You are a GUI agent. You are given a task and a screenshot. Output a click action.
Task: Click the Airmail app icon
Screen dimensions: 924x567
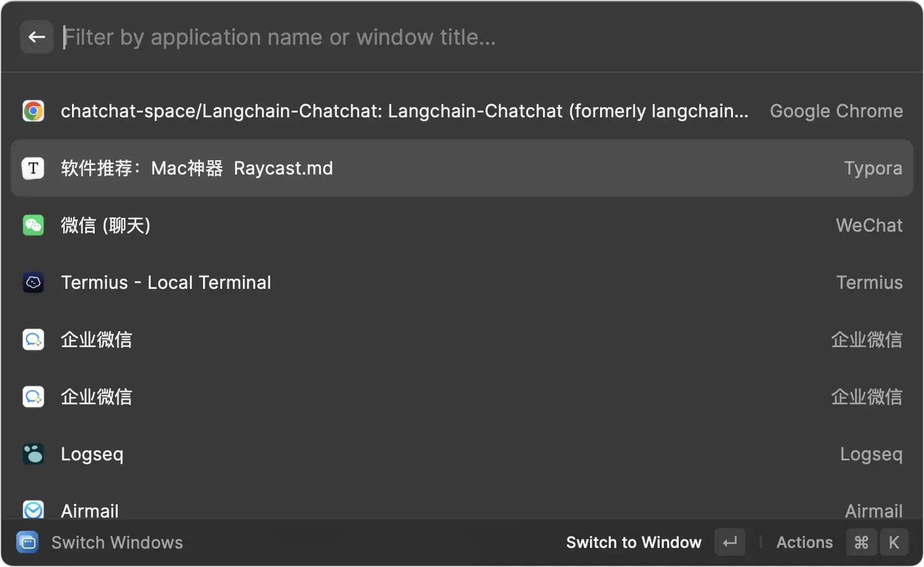tap(33, 510)
